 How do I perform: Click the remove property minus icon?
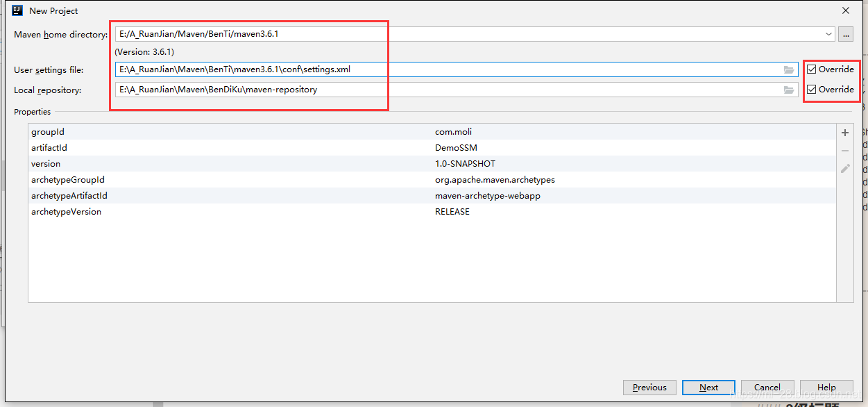coord(845,151)
